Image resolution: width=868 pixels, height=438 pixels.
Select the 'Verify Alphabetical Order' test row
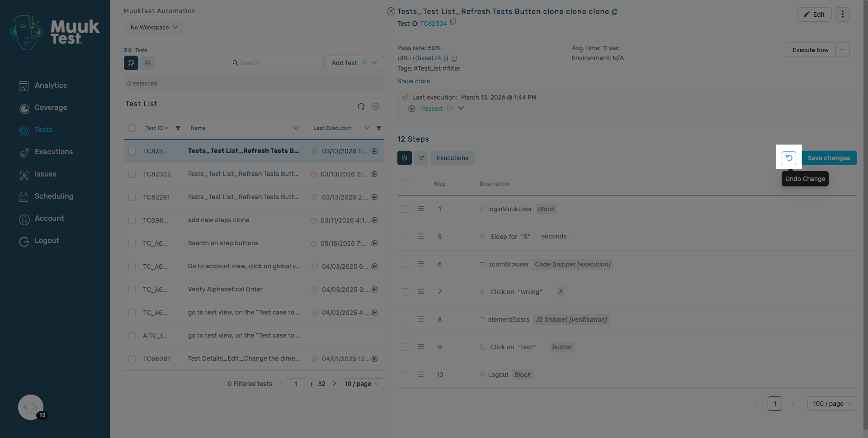click(254, 290)
